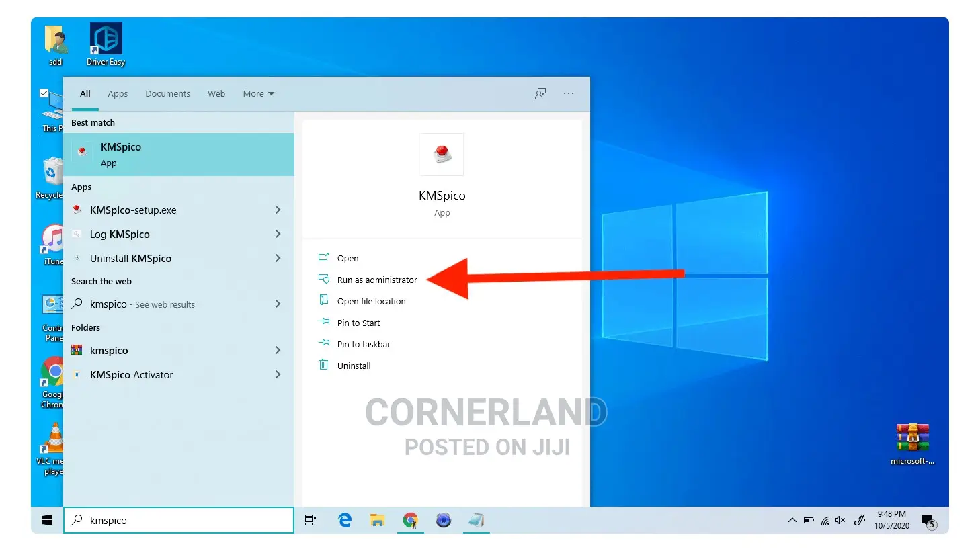
Task: Expand KMSpico-setup.exe result arrow
Action: click(x=278, y=210)
